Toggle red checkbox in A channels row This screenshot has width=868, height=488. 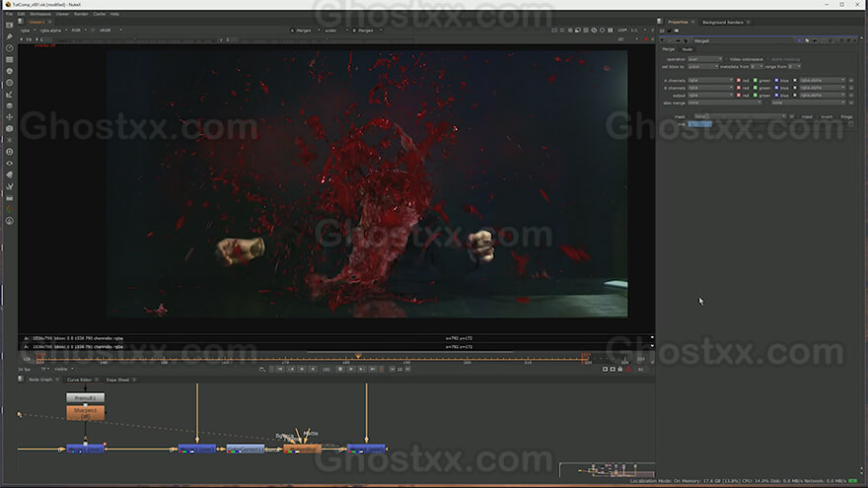739,80
